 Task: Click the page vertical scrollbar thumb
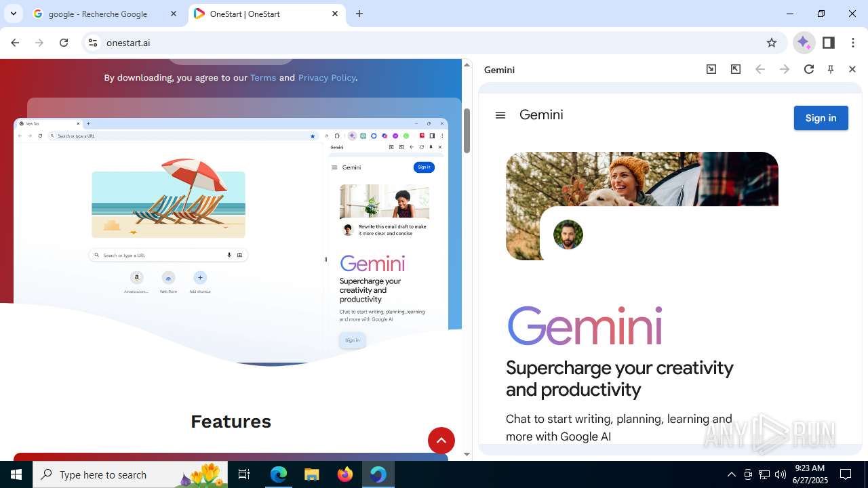(x=467, y=130)
